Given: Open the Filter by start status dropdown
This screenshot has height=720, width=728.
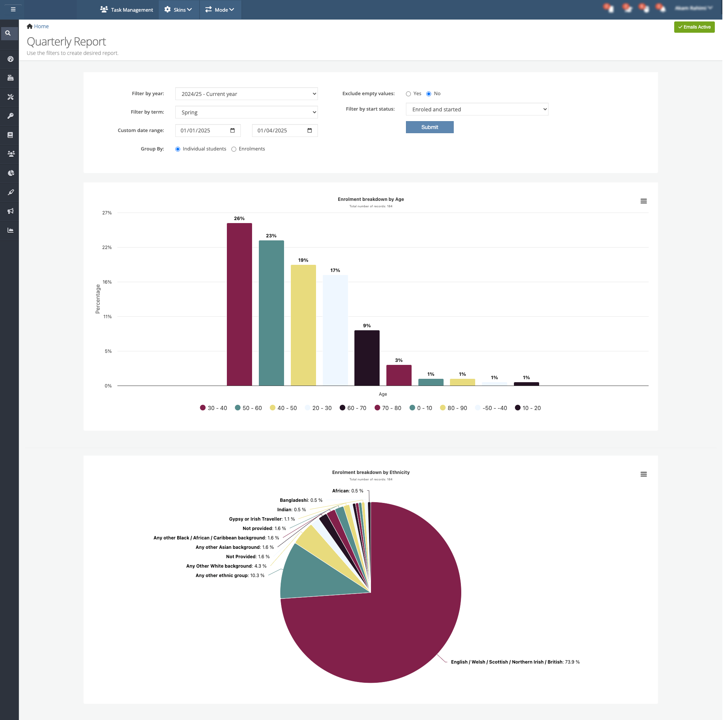Looking at the screenshot, I should pos(477,109).
